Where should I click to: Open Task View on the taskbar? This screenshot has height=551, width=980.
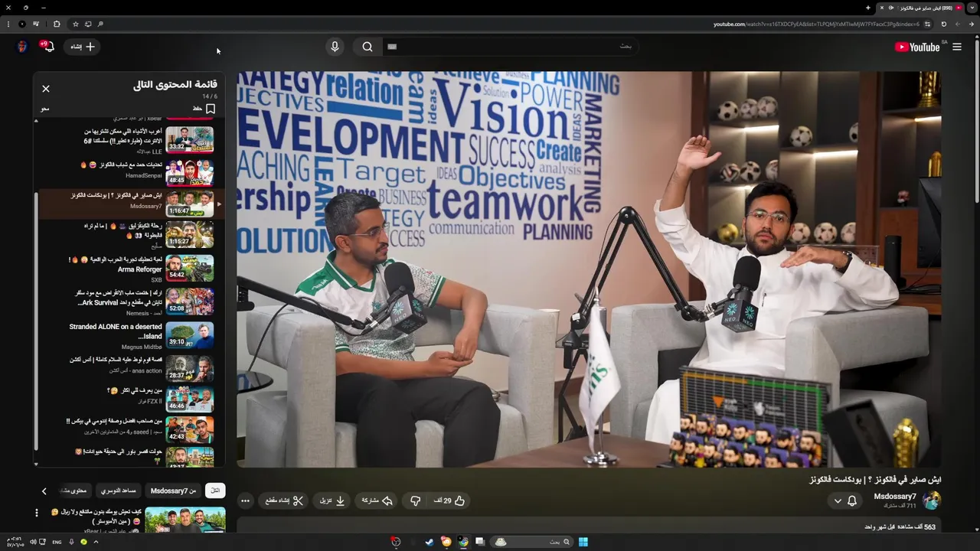(479, 542)
